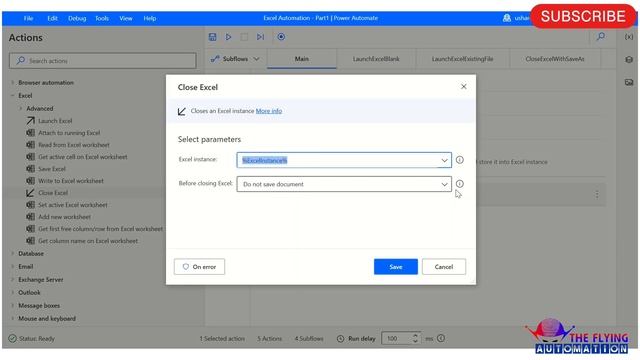The width and height of the screenshot is (640, 360).
Task: Decrease Run delay with down stepper
Action: coord(415,341)
